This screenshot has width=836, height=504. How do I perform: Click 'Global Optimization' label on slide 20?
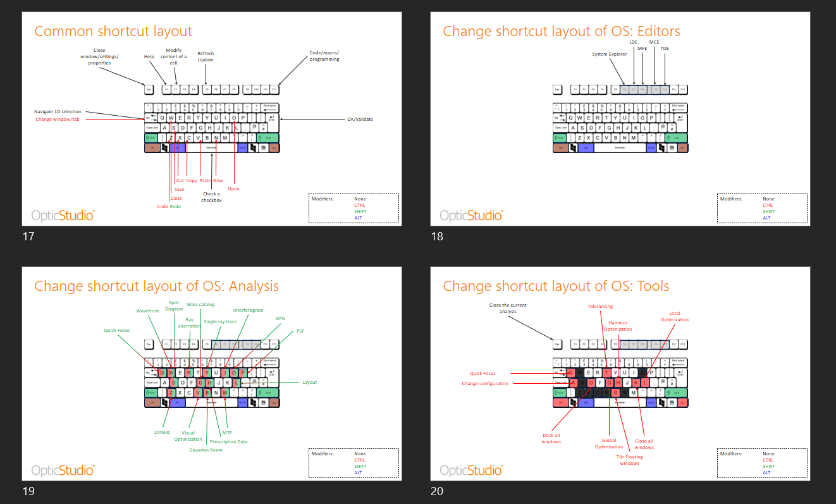609,444
